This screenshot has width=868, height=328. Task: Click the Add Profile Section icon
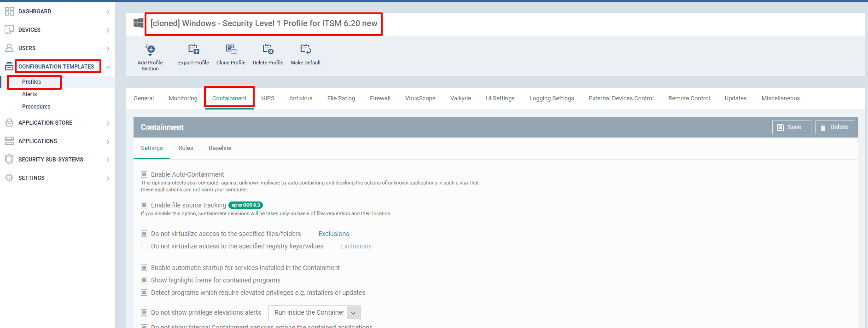[x=150, y=50]
